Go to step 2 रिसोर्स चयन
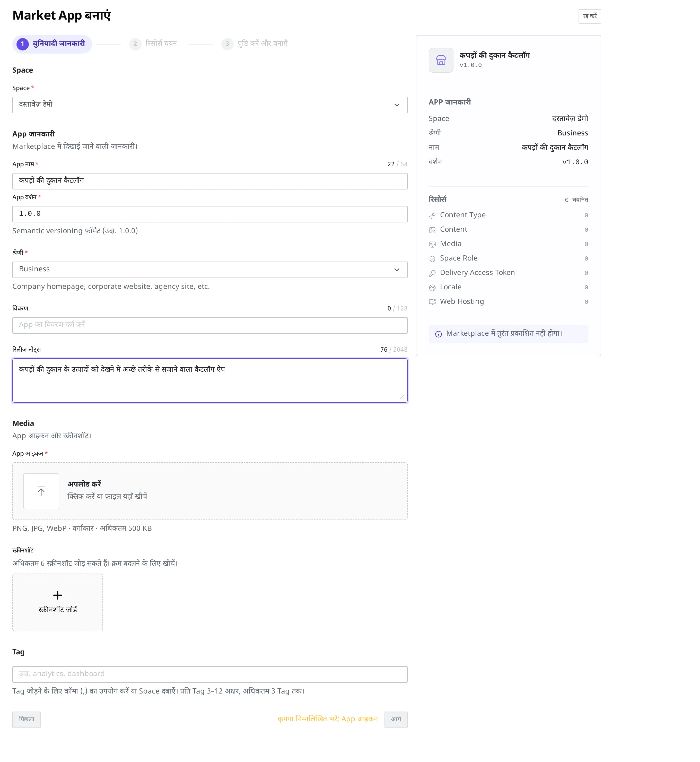Screen dimensions: 700x762 tap(153, 44)
